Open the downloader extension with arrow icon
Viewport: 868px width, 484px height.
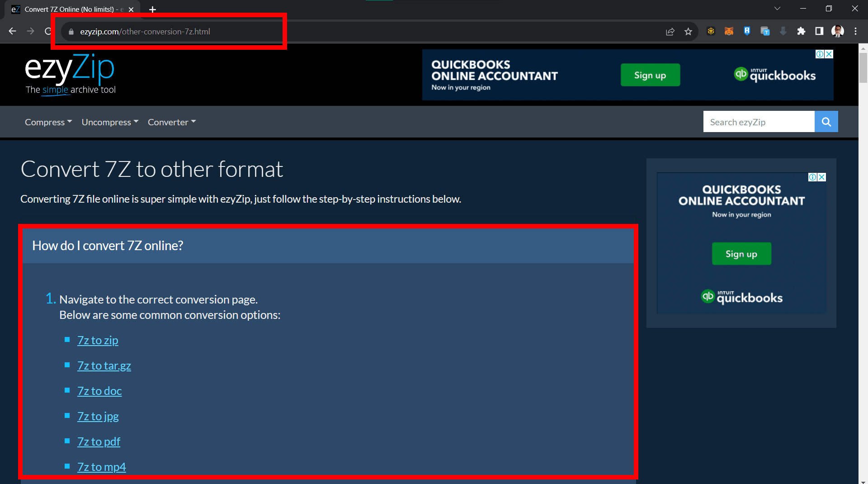pos(783,31)
